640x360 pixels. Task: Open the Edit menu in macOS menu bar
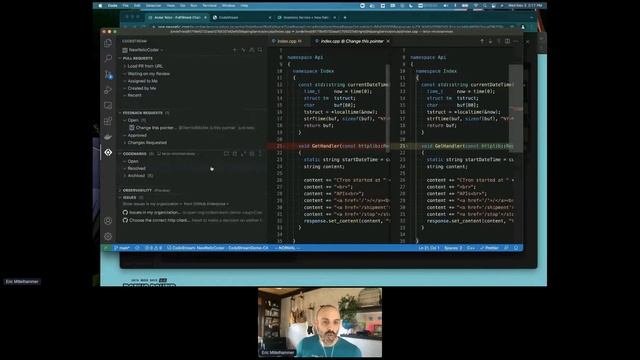(137, 6)
